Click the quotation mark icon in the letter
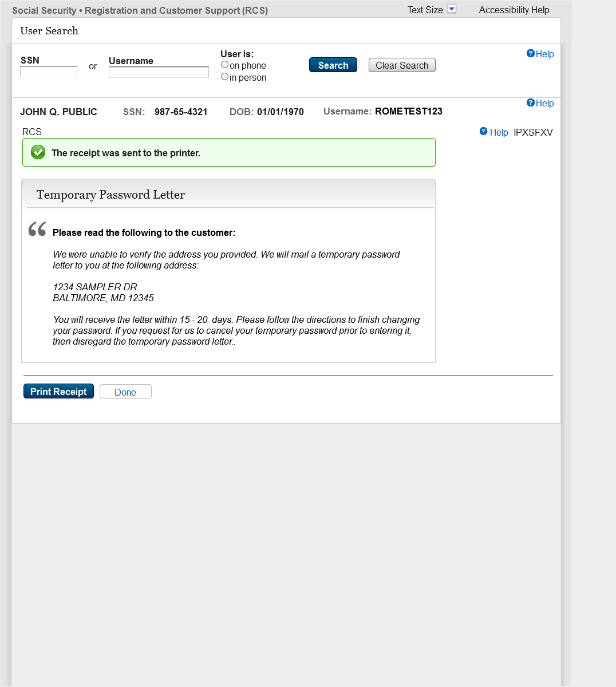The image size is (616, 687). [37, 229]
